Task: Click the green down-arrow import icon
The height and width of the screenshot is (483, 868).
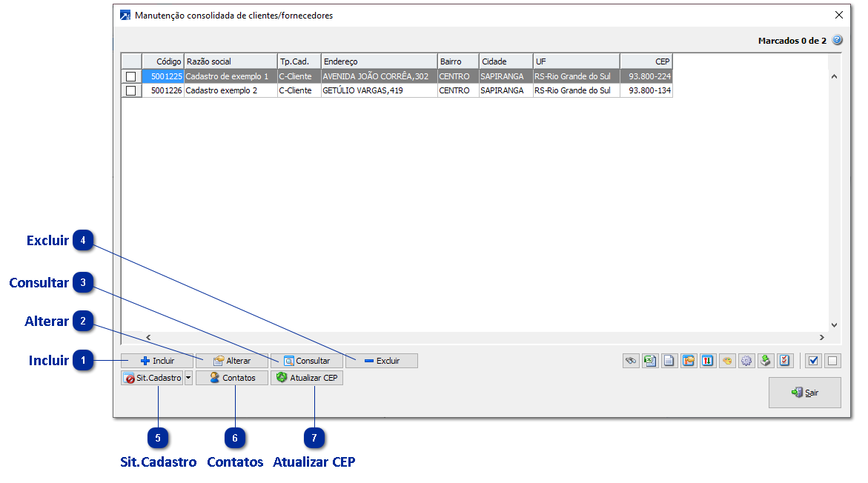Action: (766, 361)
